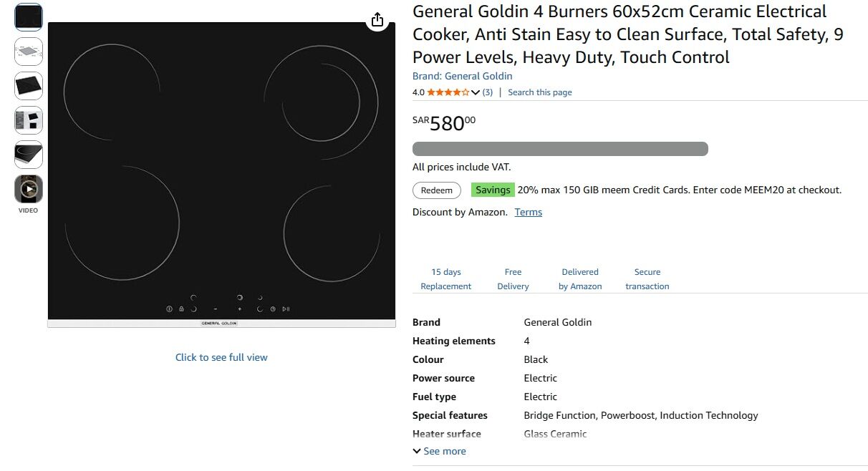Click Free Delivery info
Screen dimensions: 868x471
pos(513,279)
